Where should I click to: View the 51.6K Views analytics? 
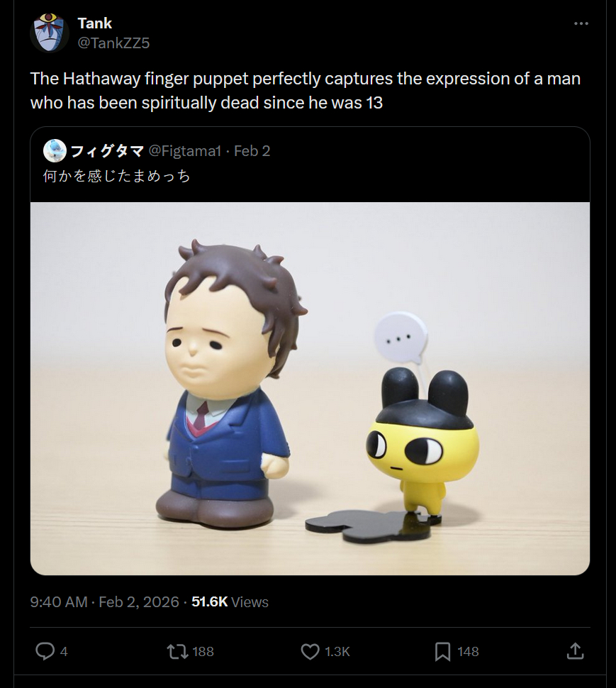(x=230, y=602)
